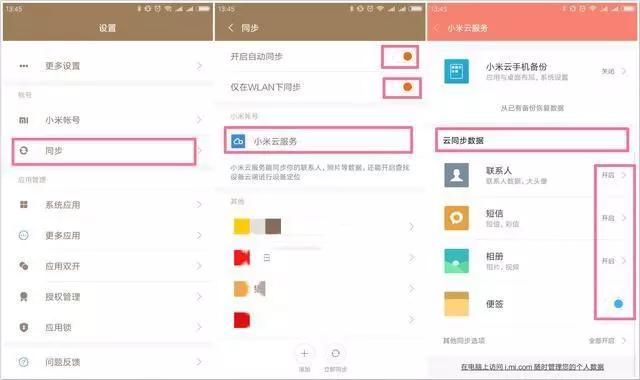The image size is (640, 380).
Task: Open the 小米帐号 entry
Action: coord(109,120)
